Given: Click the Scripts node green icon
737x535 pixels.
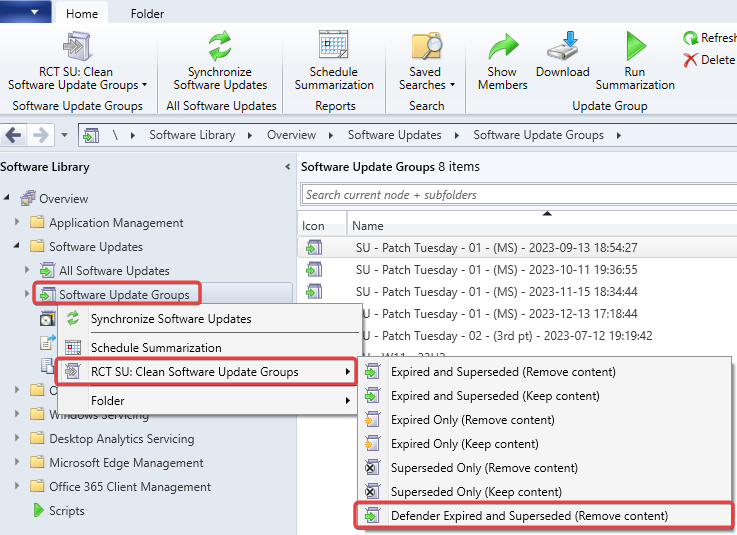Looking at the screenshot, I should (x=39, y=511).
